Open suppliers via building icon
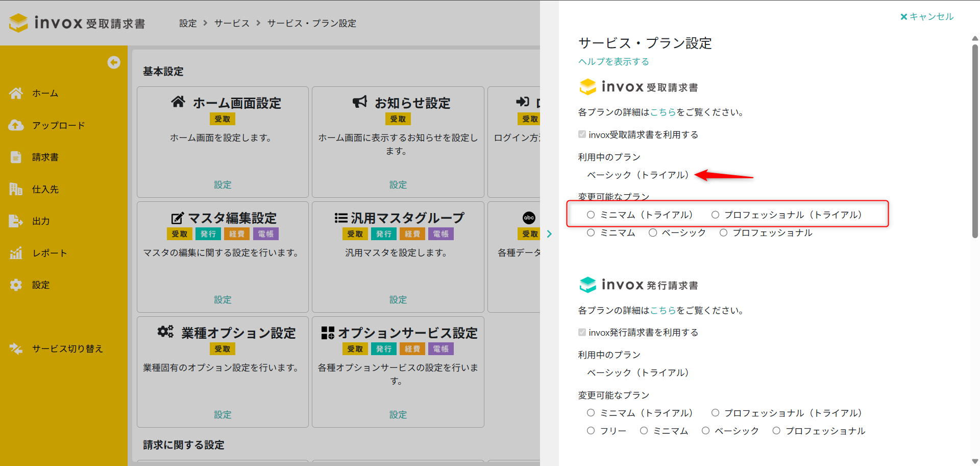 (16, 189)
